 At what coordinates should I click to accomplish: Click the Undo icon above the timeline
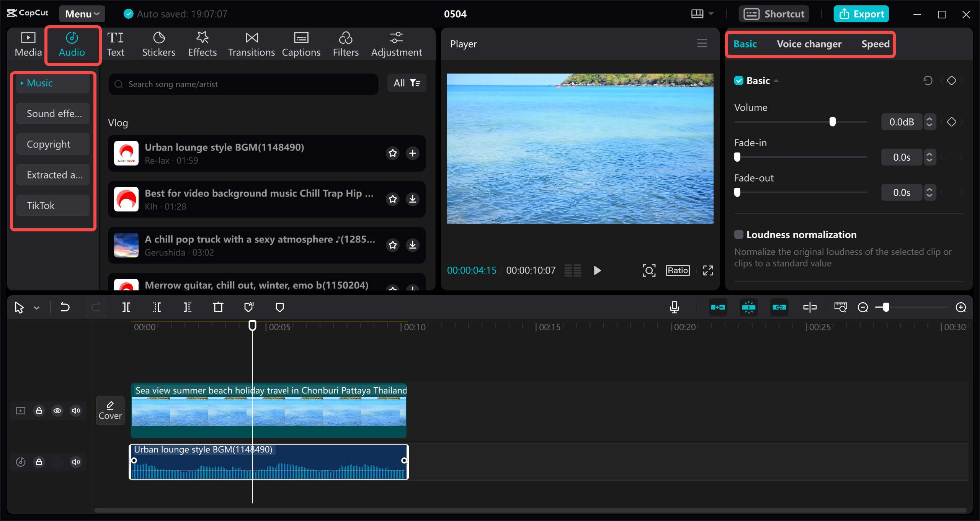click(x=65, y=307)
